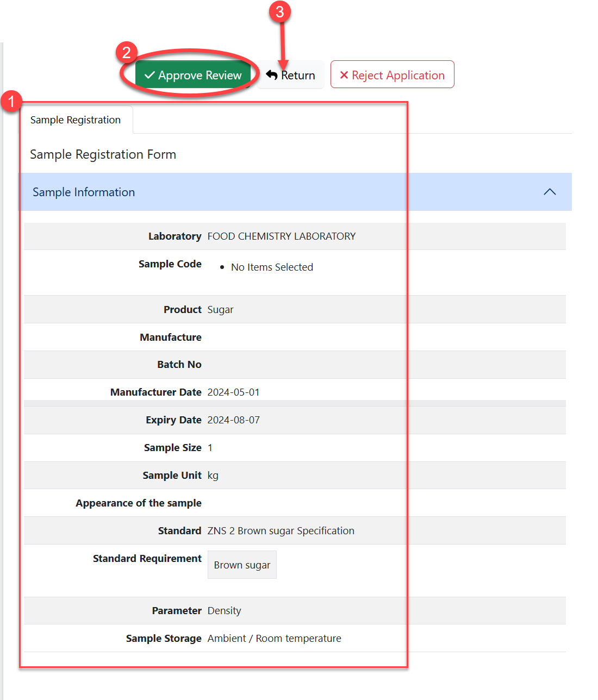Viewport: 598px width, 700px height.
Task: Click the Ambient / Room temperature storage value
Action: [x=274, y=639]
